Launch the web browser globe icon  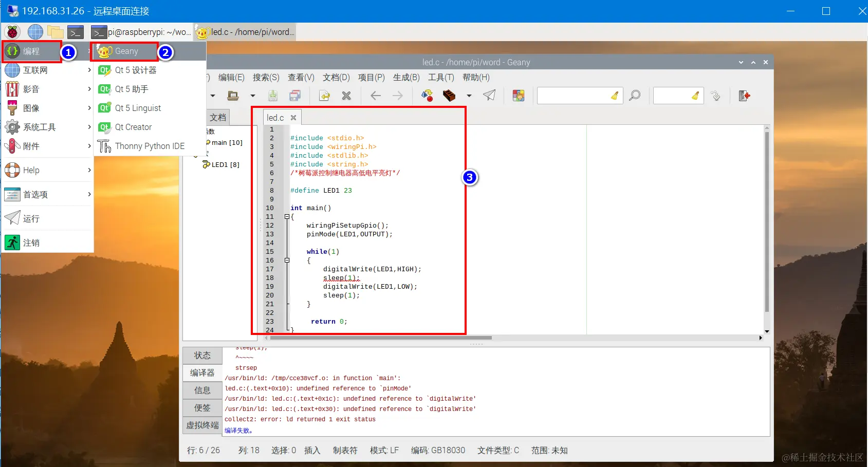(x=35, y=32)
